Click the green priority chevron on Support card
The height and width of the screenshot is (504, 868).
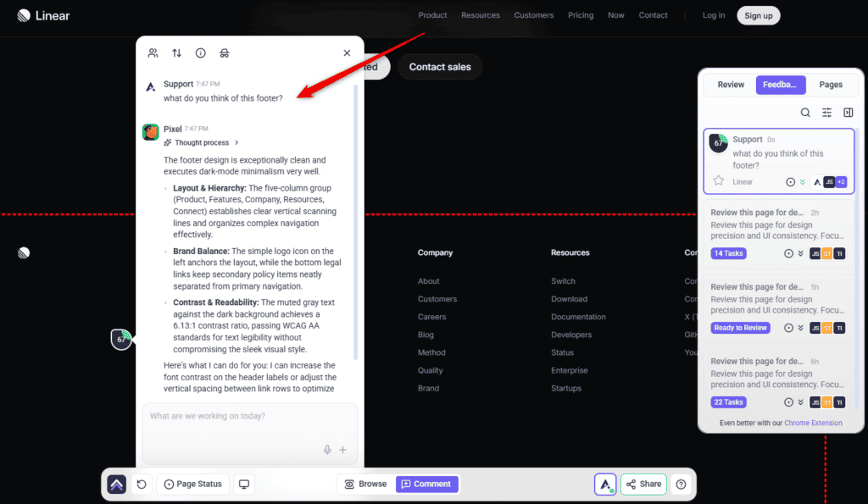[802, 182]
